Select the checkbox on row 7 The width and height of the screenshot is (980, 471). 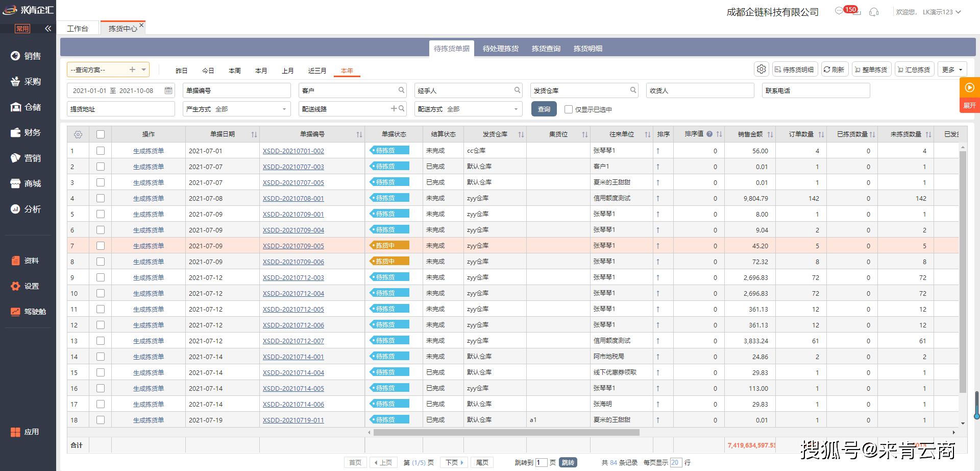click(101, 245)
